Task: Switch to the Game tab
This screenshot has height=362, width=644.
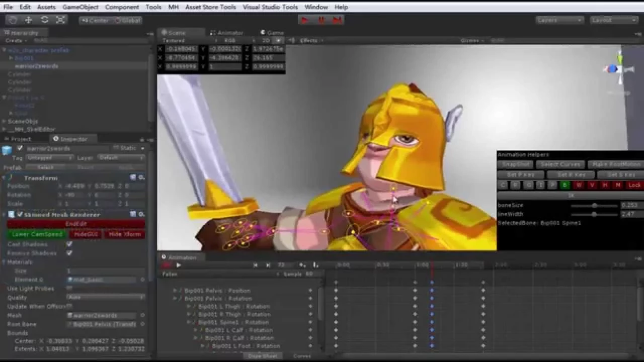Action: coord(272,33)
